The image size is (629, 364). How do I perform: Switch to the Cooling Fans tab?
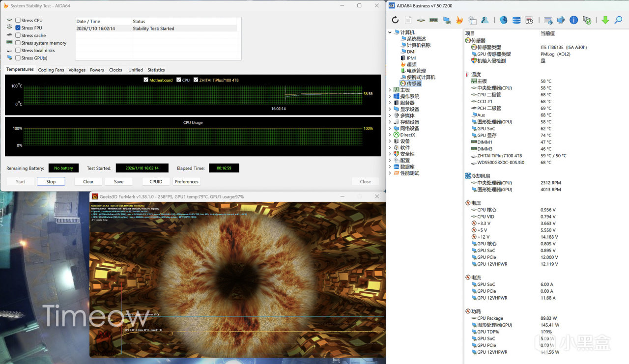51,70
